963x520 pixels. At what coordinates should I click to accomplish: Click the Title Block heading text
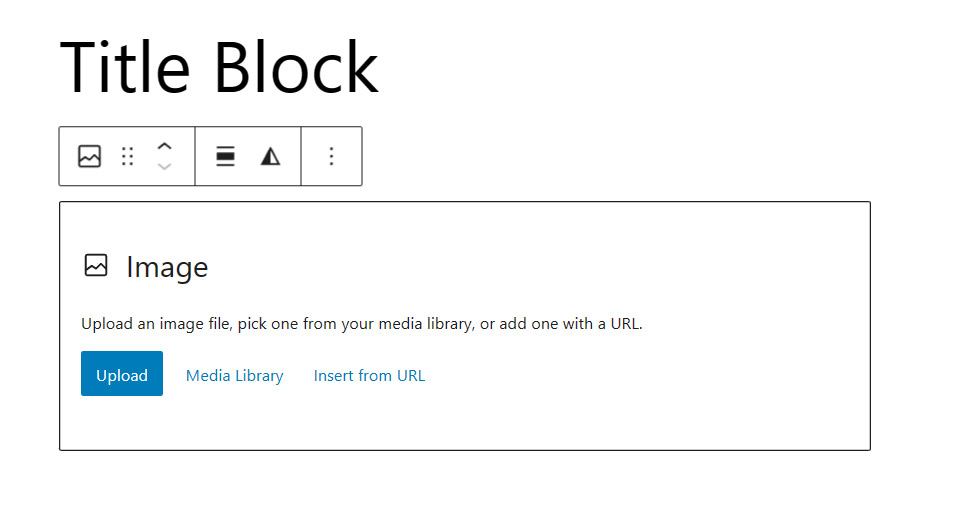[x=219, y=68]
